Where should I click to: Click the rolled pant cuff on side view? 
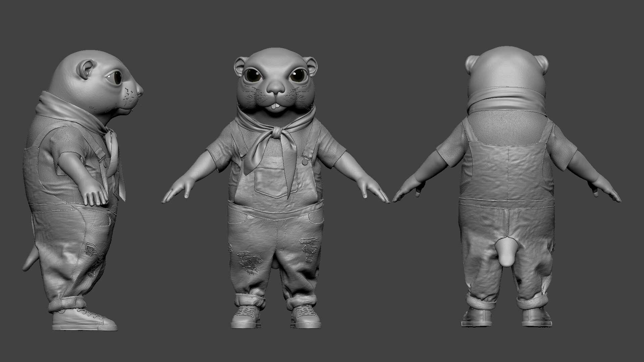[67, 304]
